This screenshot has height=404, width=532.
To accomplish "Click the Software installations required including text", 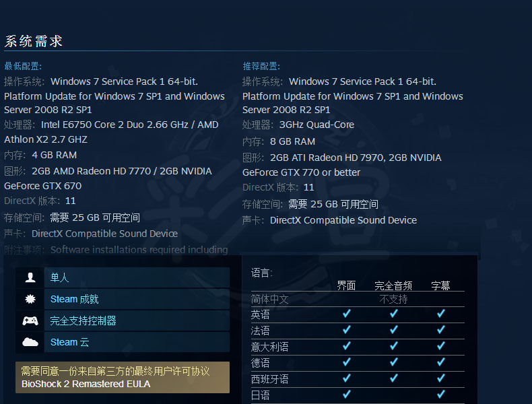I will coord(139,250).
